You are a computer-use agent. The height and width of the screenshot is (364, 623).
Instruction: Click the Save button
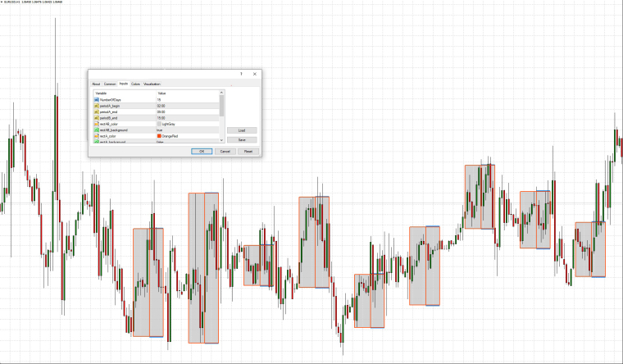click(x=242, y=140)
